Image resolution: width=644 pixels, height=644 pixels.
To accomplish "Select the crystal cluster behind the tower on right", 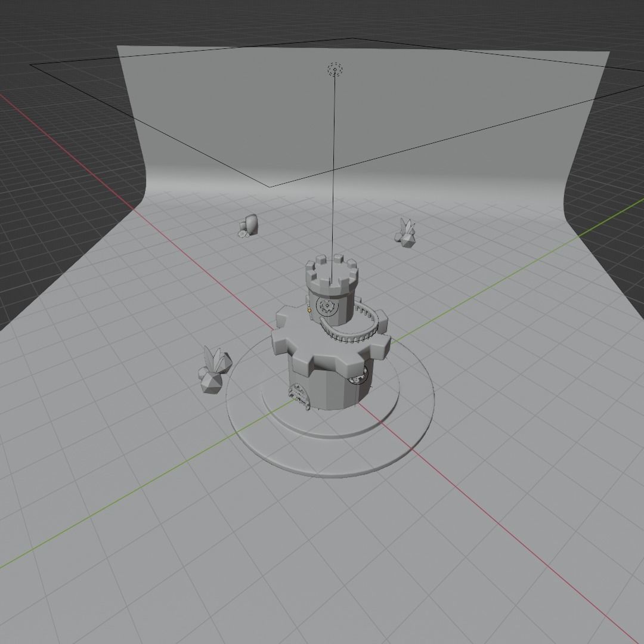I will pos(405,233).
